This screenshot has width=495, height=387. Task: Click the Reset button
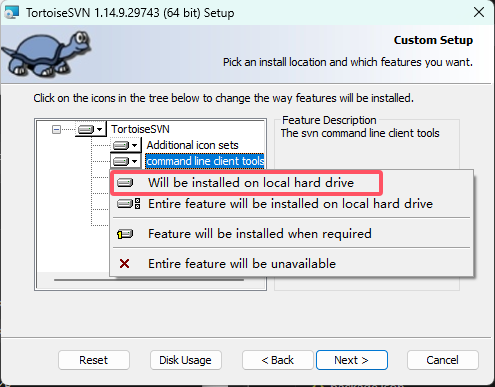click(x=94, y=360)
